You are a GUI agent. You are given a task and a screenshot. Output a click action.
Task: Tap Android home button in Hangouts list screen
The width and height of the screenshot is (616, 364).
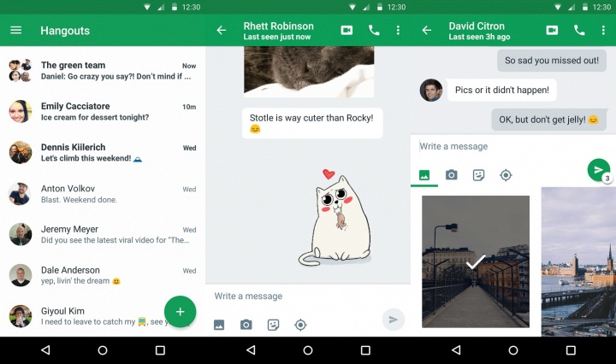103,349
